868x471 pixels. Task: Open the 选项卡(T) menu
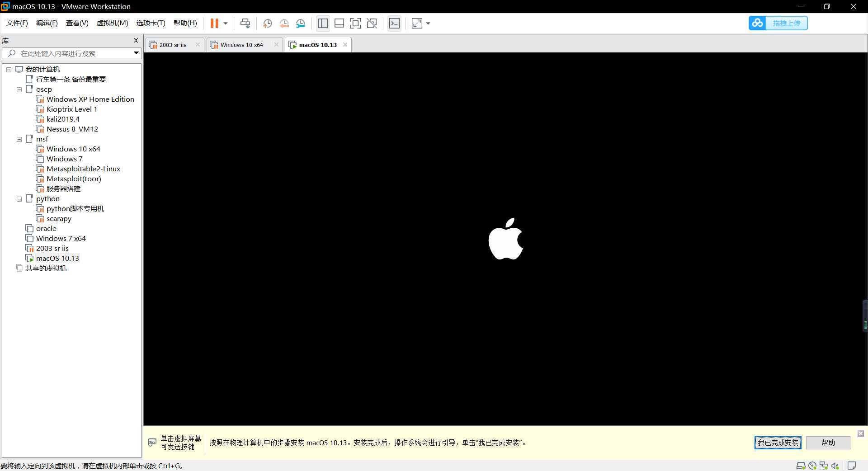[151, 23]
